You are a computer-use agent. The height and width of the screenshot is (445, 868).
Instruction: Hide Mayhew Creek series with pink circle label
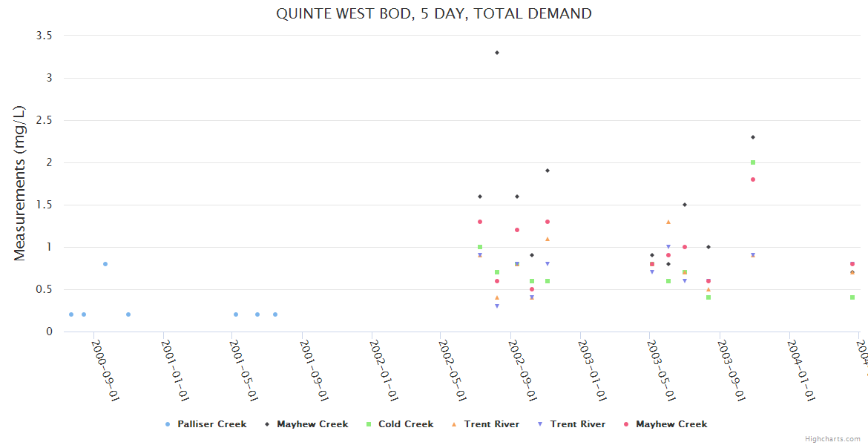671,424
